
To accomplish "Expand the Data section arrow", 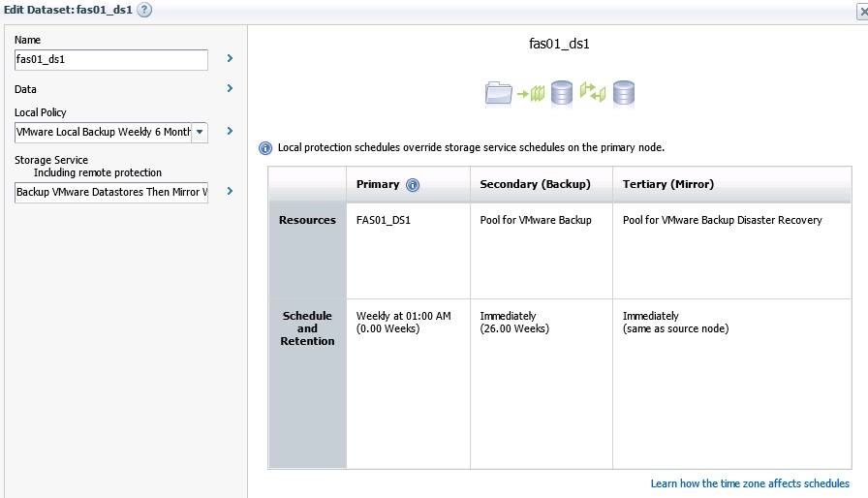I will (x=230, y=88).
